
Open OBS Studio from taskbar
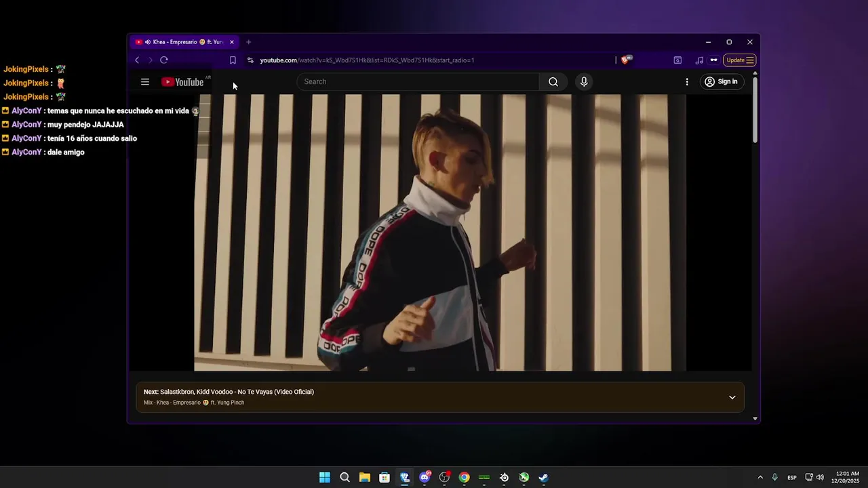[444, 477]
